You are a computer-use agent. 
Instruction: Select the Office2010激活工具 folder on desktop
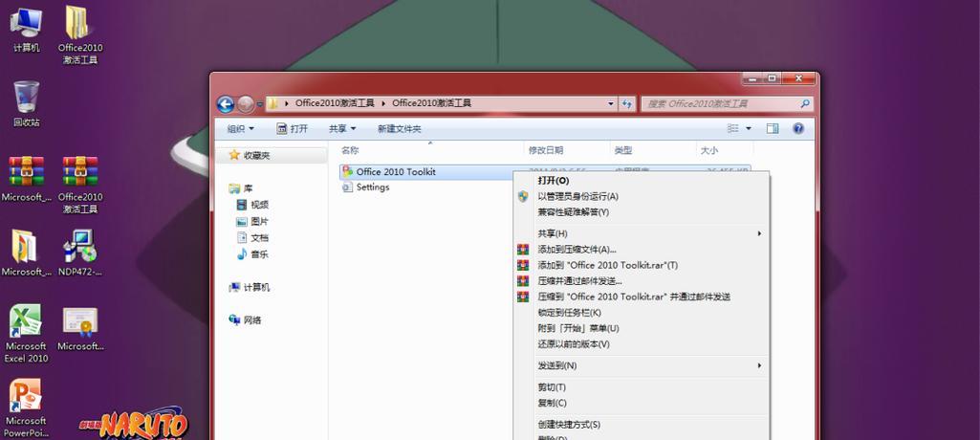click(x=80, y=34)
